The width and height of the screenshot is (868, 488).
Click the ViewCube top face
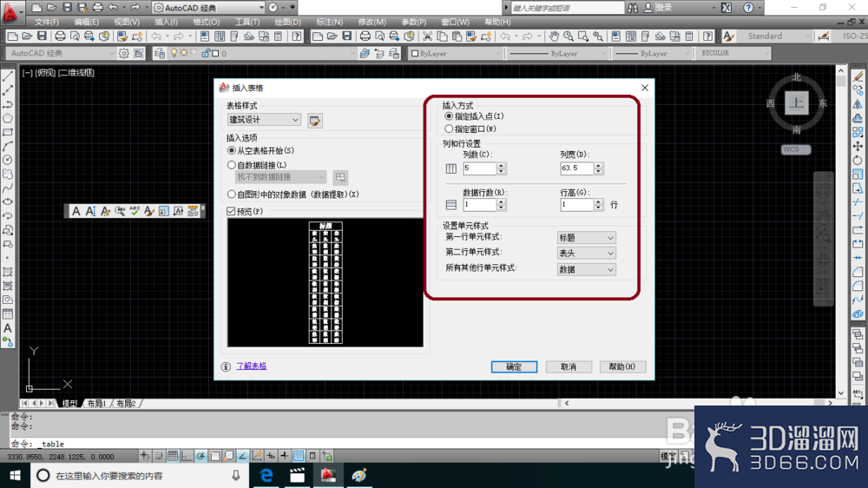796,102
